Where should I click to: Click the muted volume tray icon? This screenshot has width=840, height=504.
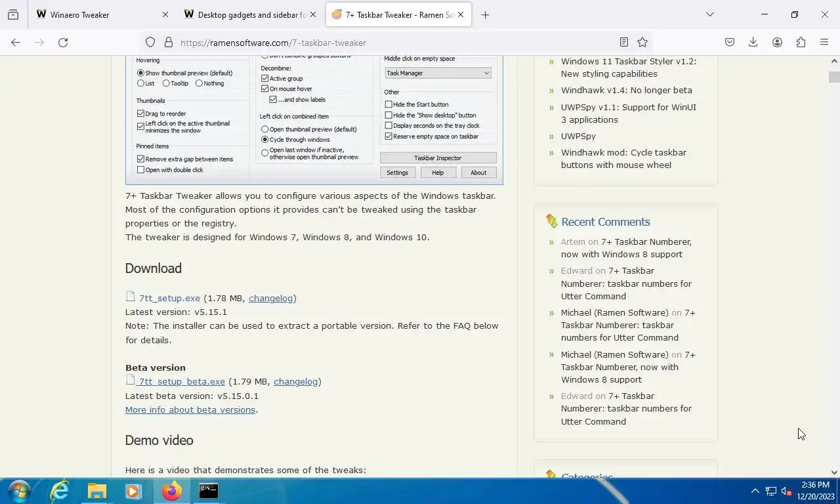click(x=786, y=492)
